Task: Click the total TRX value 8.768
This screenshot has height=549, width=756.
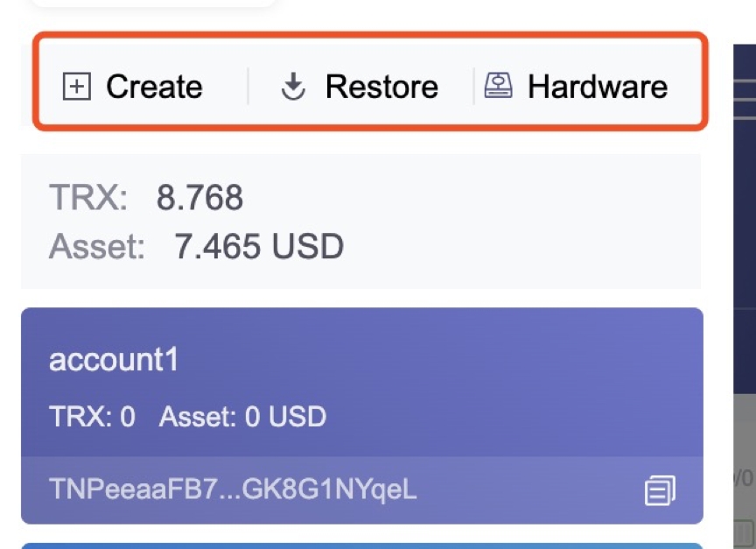Action: click(199, 199)
